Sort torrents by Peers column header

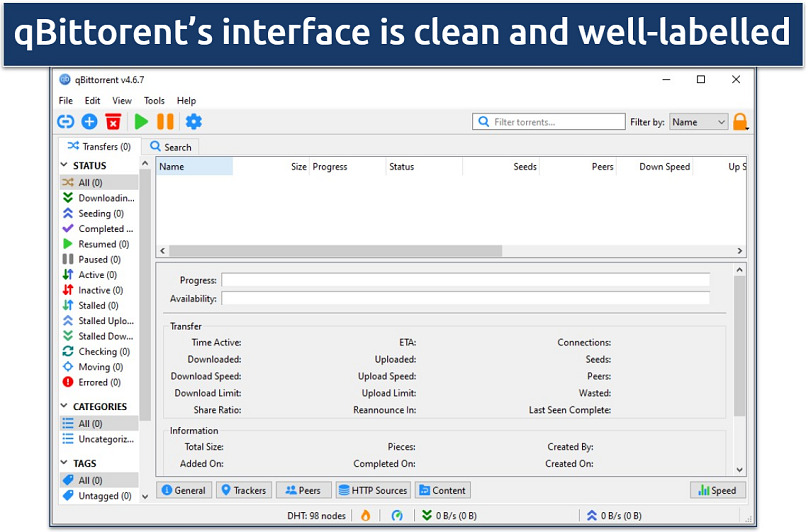click(578, 167)
